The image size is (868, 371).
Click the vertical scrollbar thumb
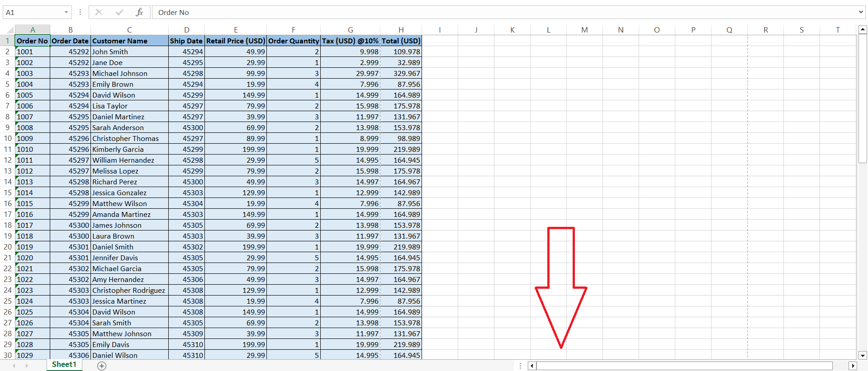tap(863, 99)
